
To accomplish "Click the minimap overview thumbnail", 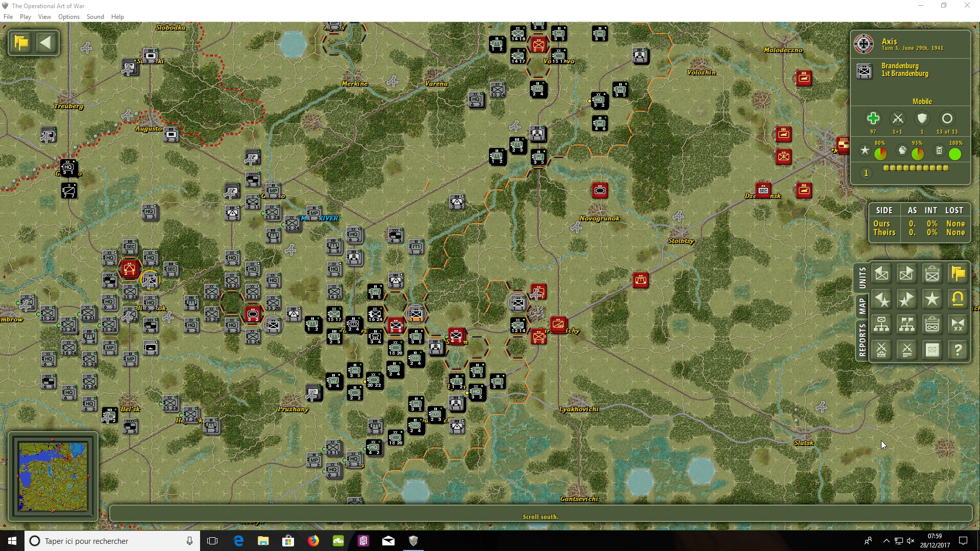I will (53, 477).
